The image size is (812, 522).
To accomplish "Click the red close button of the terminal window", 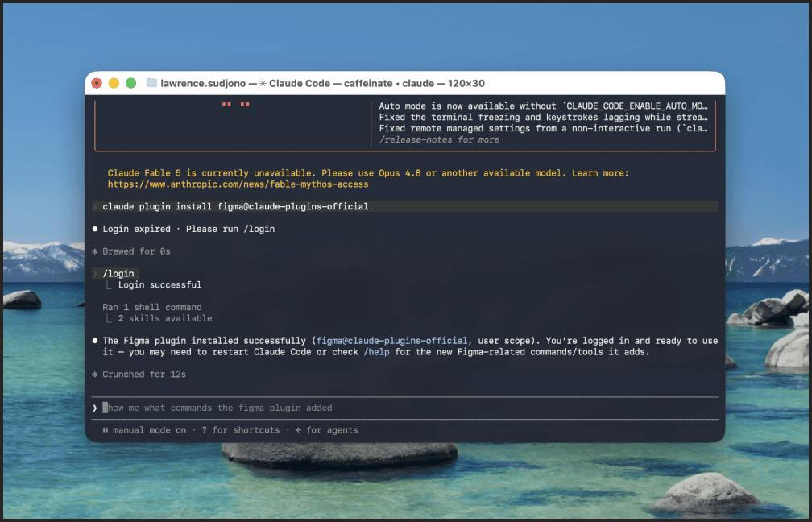I will (97, 83).
